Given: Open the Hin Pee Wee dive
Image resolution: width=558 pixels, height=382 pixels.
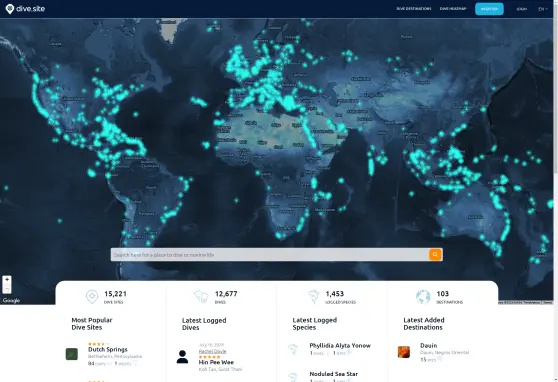Looking at the screenshot, I should [x=216, y=362].
